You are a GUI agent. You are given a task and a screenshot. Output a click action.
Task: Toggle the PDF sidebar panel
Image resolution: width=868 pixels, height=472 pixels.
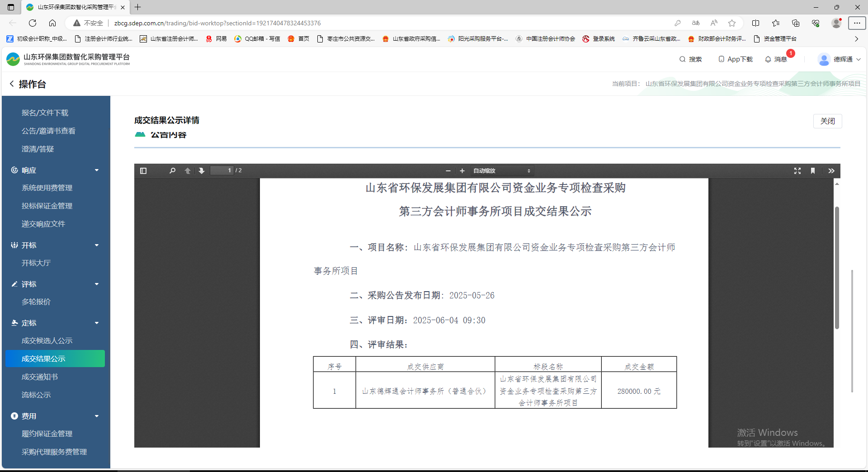click(143, 171)
